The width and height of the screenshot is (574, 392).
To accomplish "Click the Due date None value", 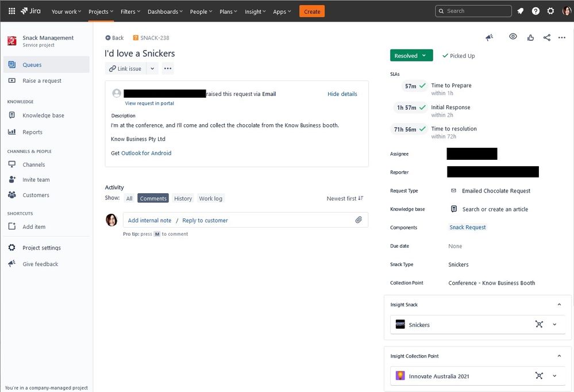I will 455,246.
